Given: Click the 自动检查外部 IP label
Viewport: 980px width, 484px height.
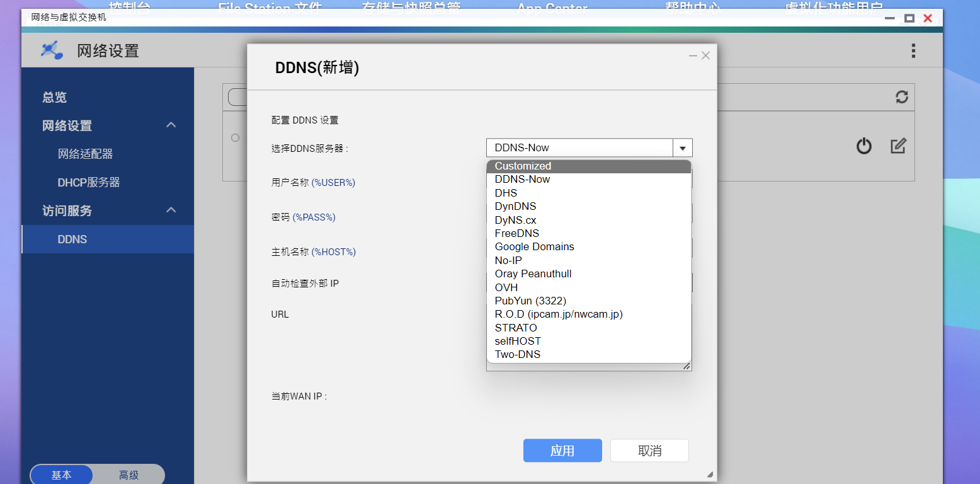Looking at the screenshot, I should click(x=305, y=284).
